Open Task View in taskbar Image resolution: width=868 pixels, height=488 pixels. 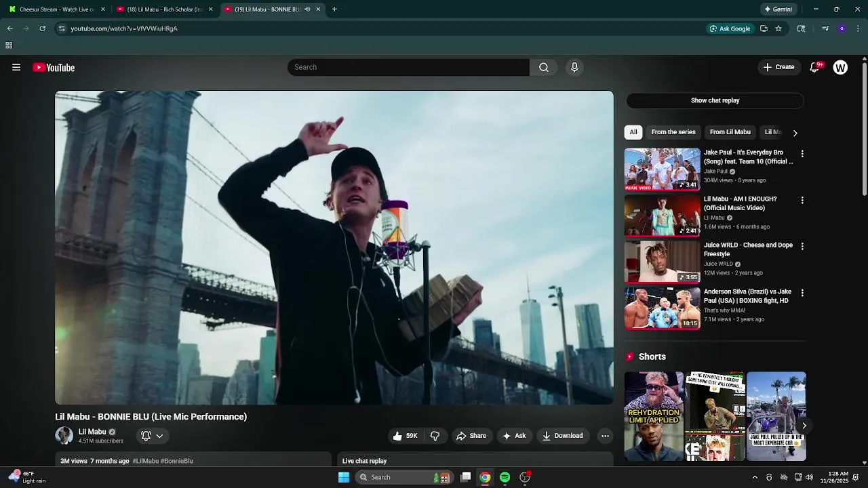pos(465,477)
